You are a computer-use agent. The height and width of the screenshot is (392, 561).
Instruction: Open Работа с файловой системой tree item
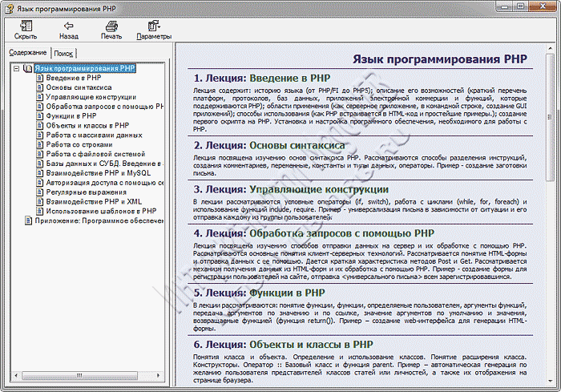(x=95, y=154)
